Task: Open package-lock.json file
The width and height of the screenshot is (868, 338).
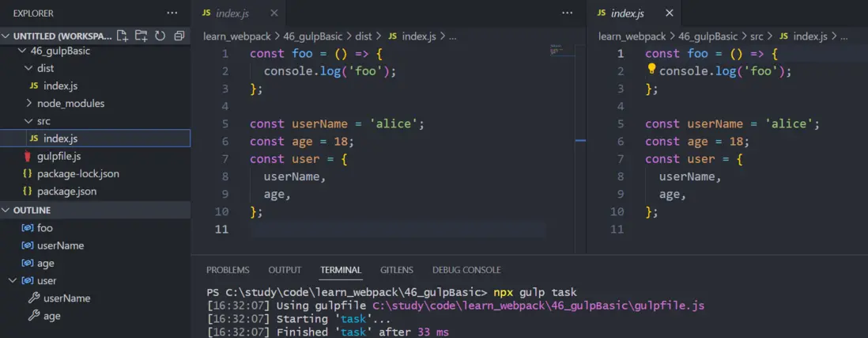Action: click(78, 173)
